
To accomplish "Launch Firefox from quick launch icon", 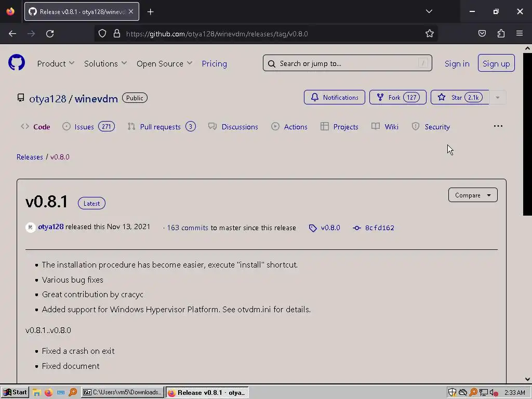I will [x=48, y=393].
